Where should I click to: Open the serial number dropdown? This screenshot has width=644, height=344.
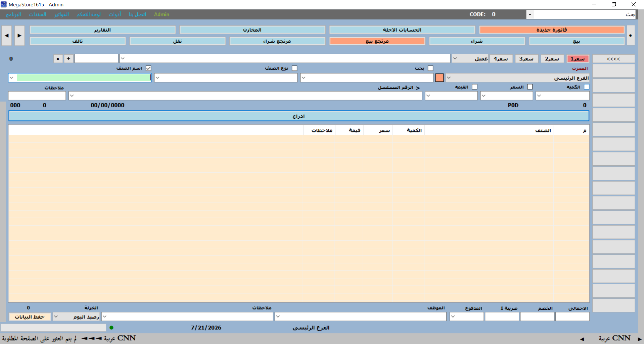[72, 96]
